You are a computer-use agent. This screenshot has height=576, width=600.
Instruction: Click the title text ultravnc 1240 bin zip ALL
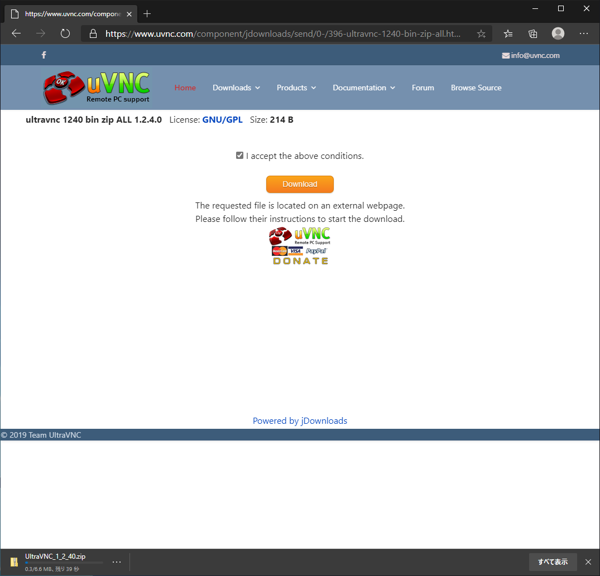[x=93, y=120]
